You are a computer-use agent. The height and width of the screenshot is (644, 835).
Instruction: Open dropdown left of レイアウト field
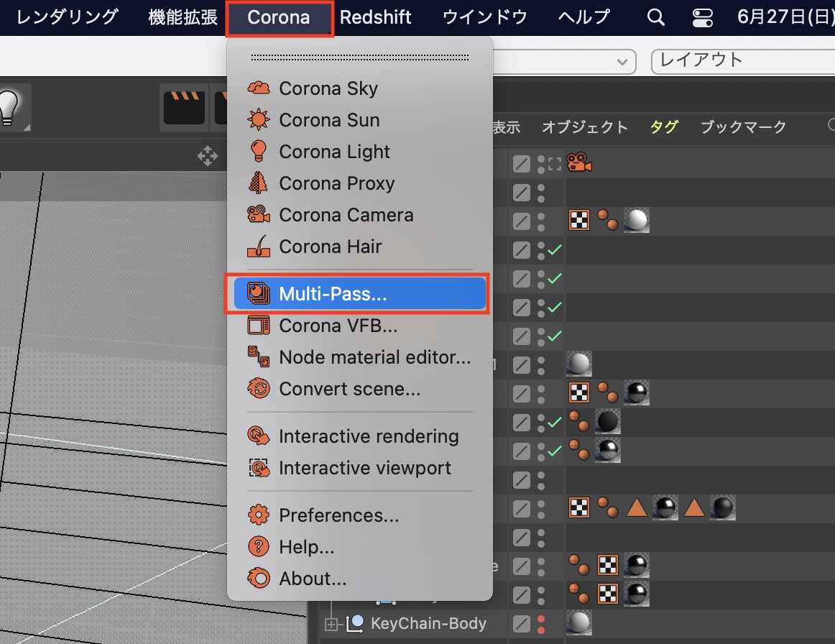tap(622, 62)
